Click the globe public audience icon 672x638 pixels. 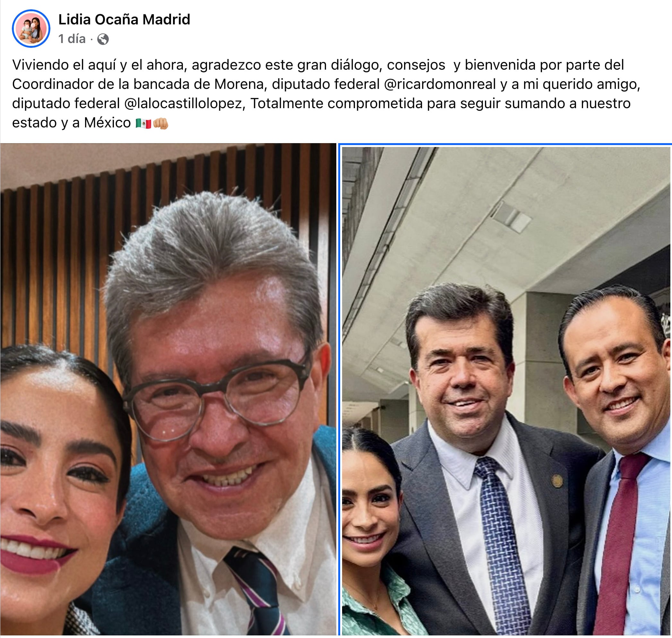(x=103, y=39)
